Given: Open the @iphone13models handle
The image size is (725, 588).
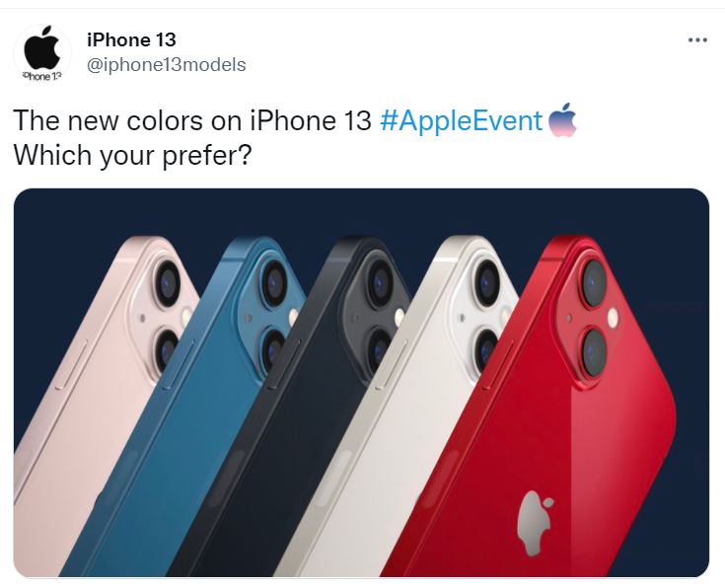Looking at the screenshot, I should [166, 65].
